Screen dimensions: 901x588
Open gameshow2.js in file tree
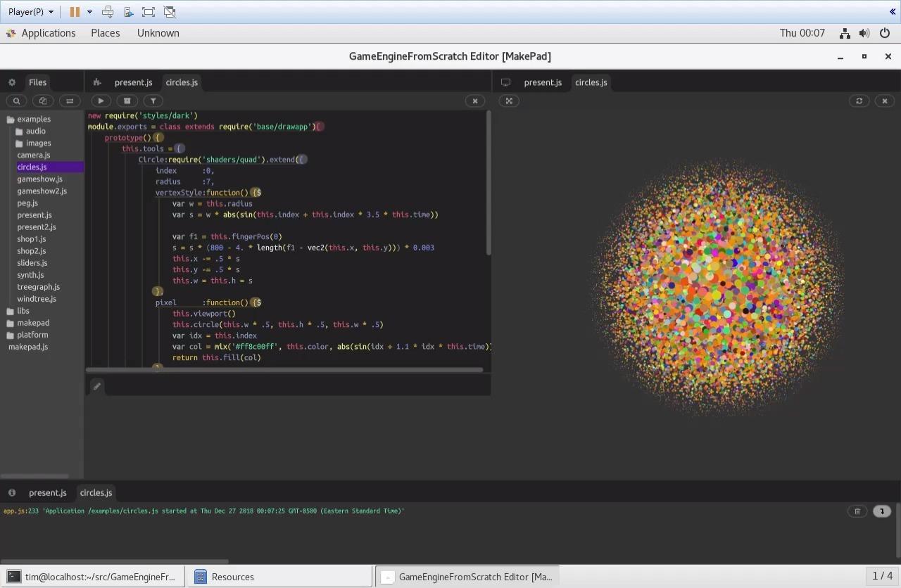[x=42, y=191]
